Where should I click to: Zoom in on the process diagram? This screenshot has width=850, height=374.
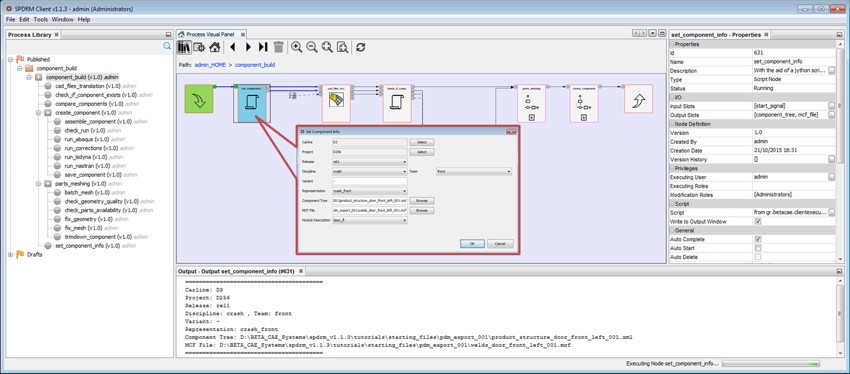point(297,47)
